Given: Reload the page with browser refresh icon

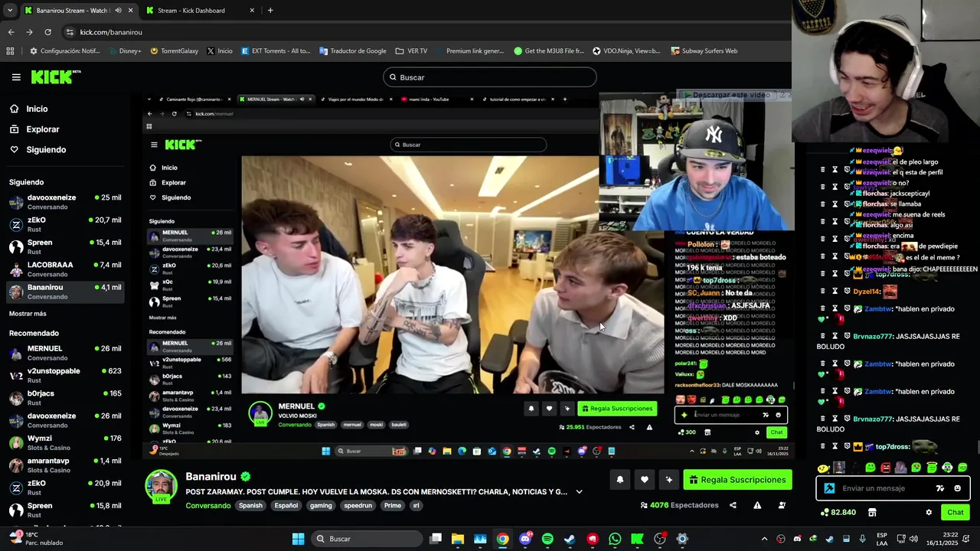Looking at the screenshot, I should click(x=47, y=32).
